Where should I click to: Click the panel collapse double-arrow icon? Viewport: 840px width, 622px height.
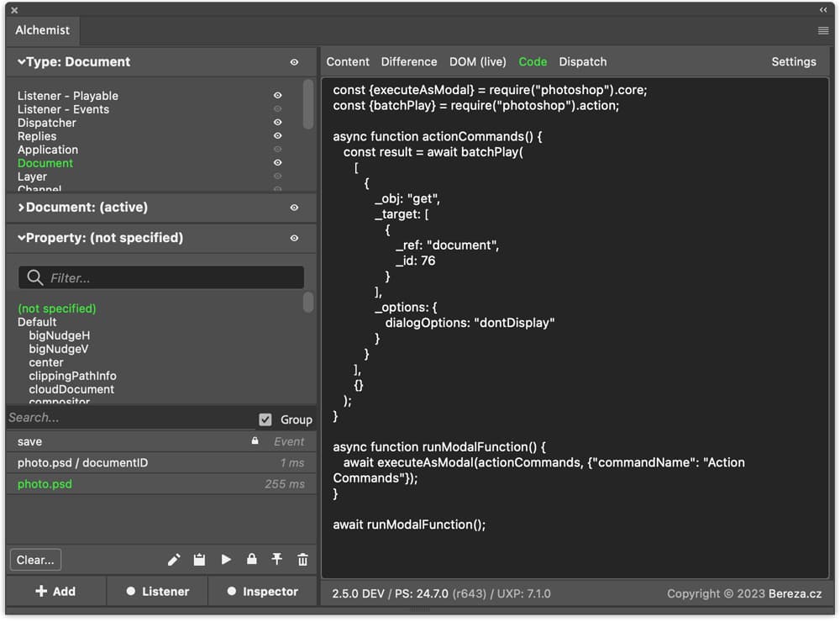[823, 9]
